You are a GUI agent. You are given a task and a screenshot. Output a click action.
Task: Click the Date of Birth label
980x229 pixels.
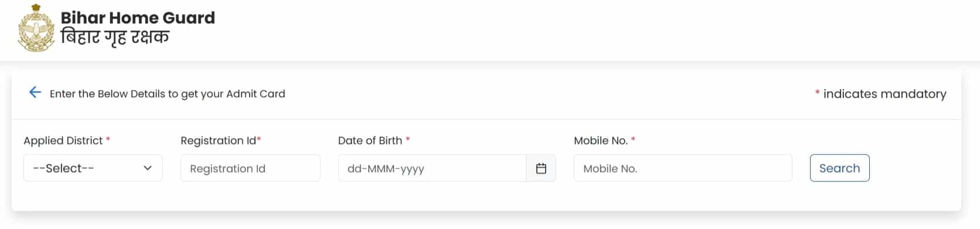(x=370, y=141)
